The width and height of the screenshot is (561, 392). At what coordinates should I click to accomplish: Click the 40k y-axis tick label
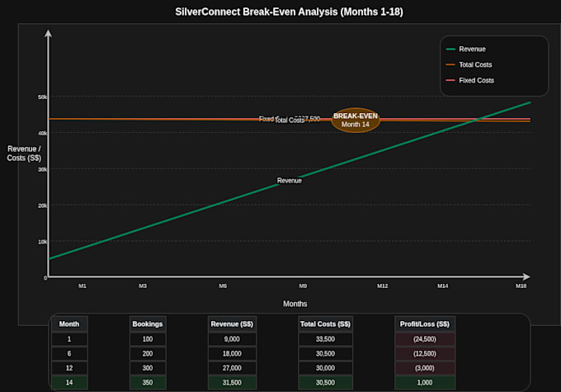coord(42,133)
